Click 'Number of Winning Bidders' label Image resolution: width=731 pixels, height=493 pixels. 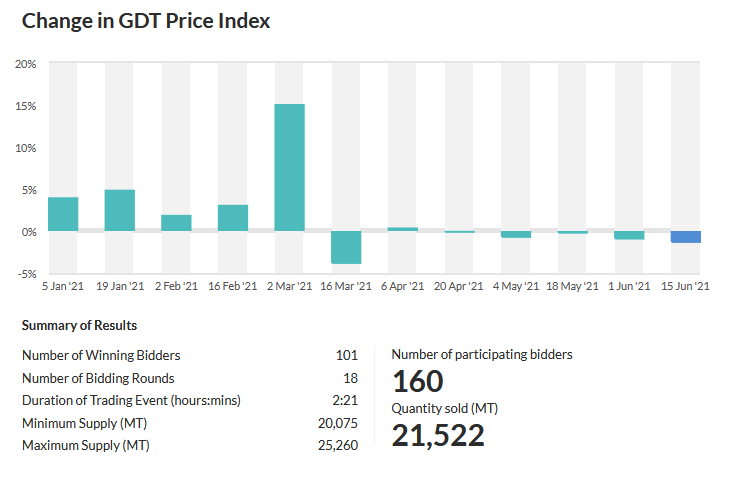pyautogui.click(x=101, y=355)
